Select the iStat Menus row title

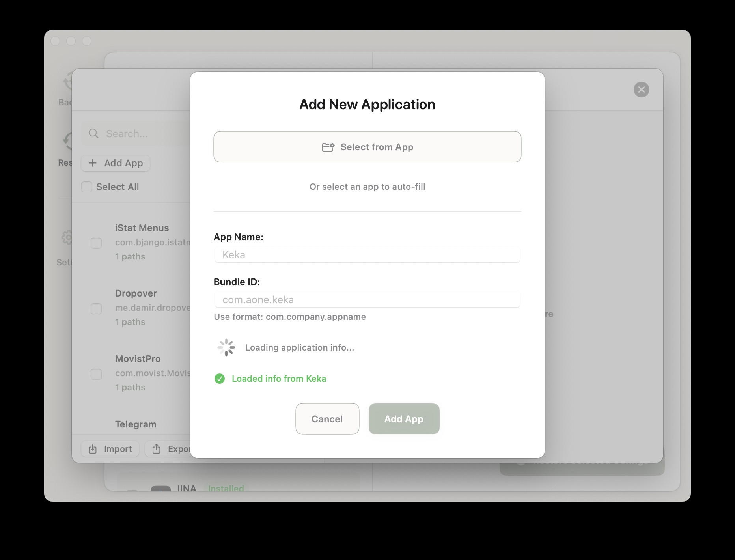pyautogui.click(x=142, y=228)
